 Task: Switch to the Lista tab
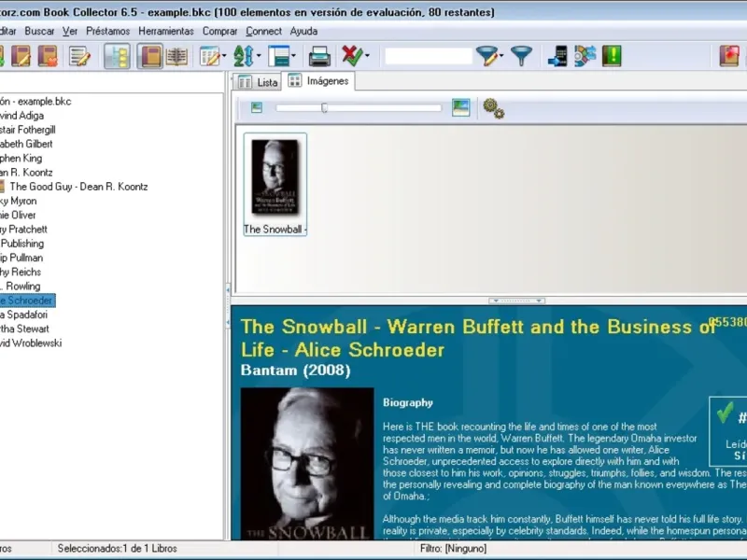pos(258,82)
